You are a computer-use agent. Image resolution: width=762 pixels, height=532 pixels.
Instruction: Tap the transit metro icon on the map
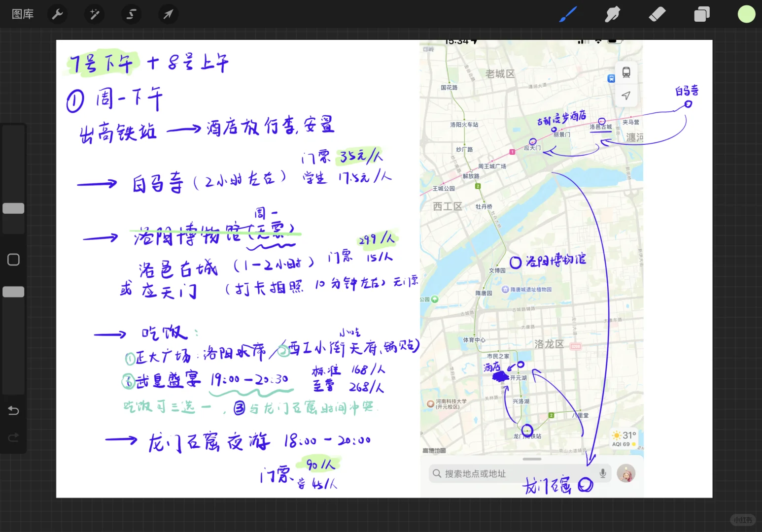coord(626,72)
